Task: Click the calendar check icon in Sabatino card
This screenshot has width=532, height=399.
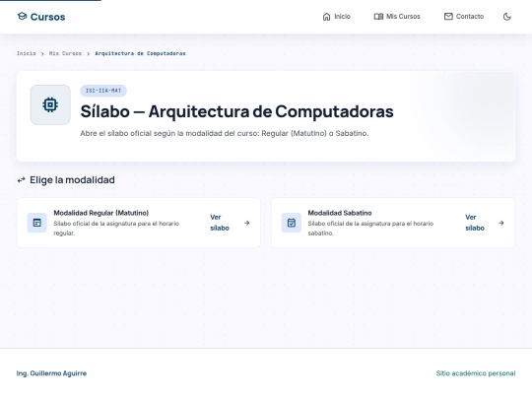Action: coord(292,223)
